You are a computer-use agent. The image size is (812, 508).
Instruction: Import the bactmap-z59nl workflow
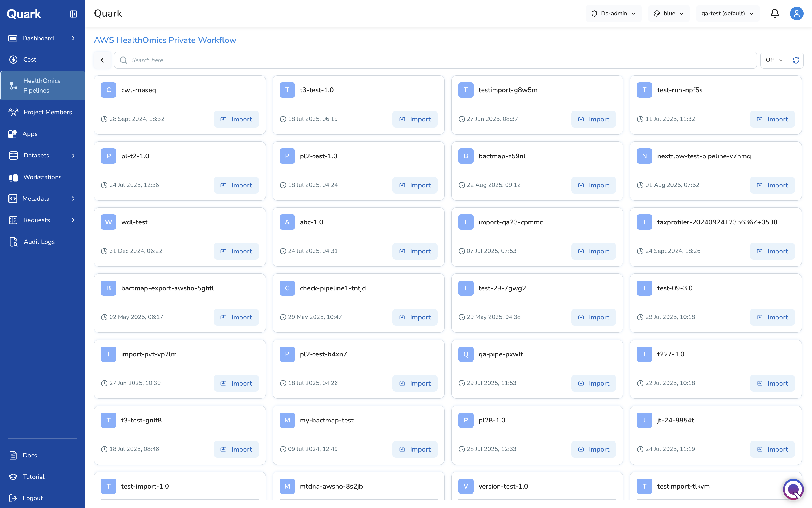tap(593, 185)
